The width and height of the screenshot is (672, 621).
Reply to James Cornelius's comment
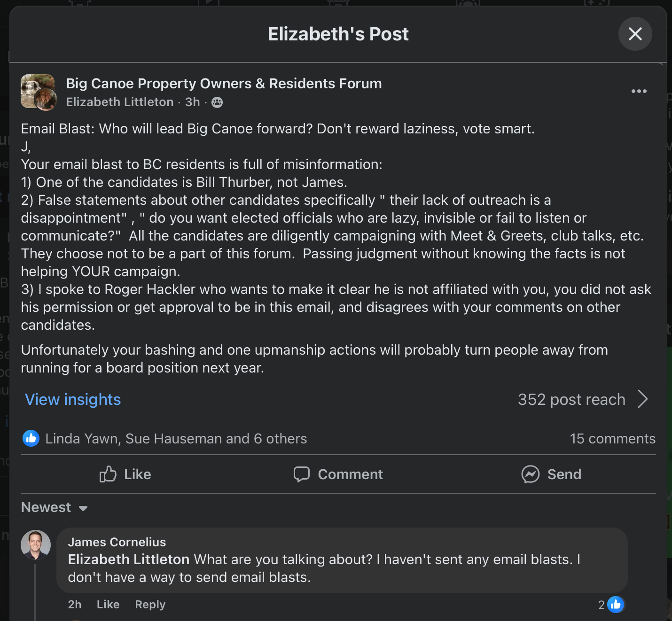(x=150, y=605)
